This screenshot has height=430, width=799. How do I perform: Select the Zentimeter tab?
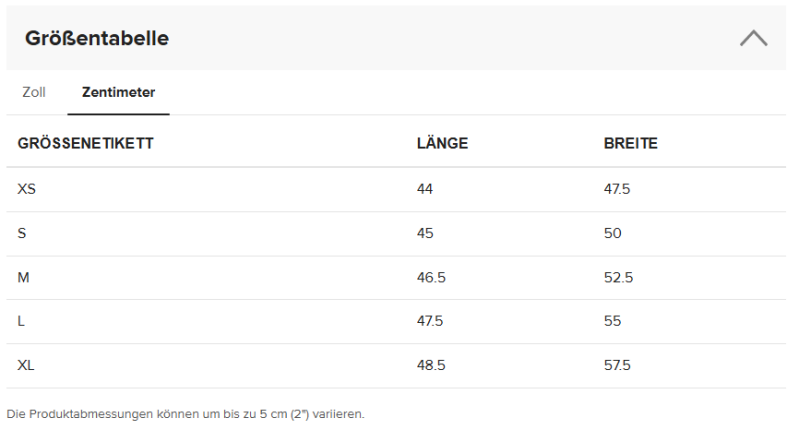[118, 92]
